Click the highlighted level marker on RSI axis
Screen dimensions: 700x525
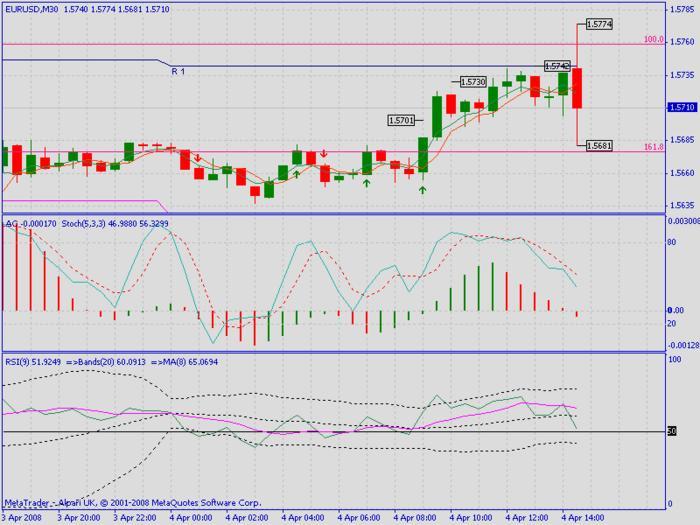coord(672,431)
